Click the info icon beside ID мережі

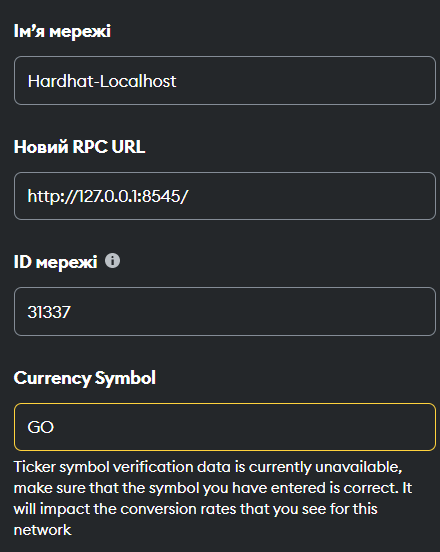point(112,261)
